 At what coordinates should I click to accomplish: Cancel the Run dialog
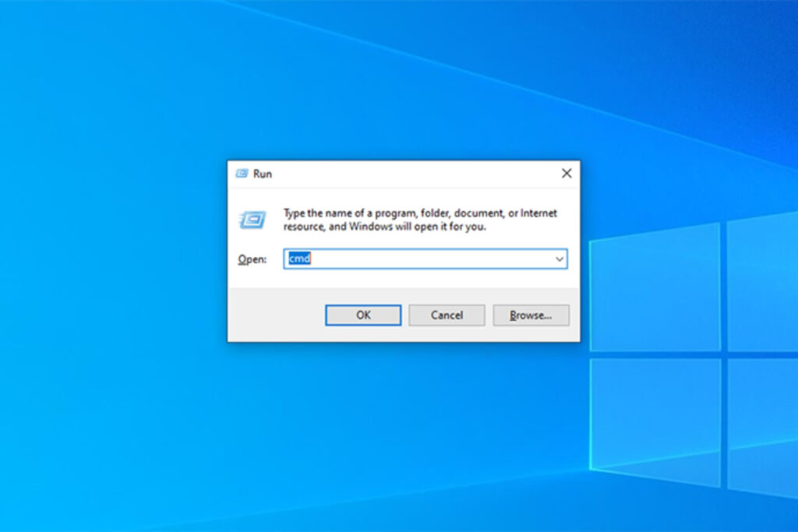(x=446, y=315)
